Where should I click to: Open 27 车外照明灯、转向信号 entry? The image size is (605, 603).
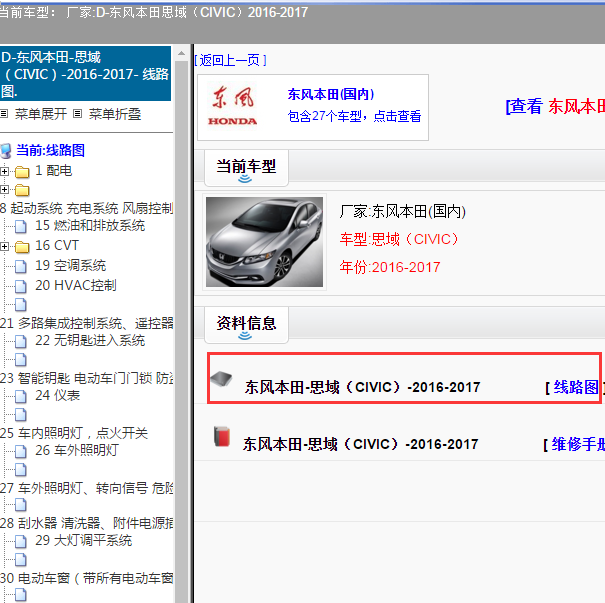click(x=86, y=488)
